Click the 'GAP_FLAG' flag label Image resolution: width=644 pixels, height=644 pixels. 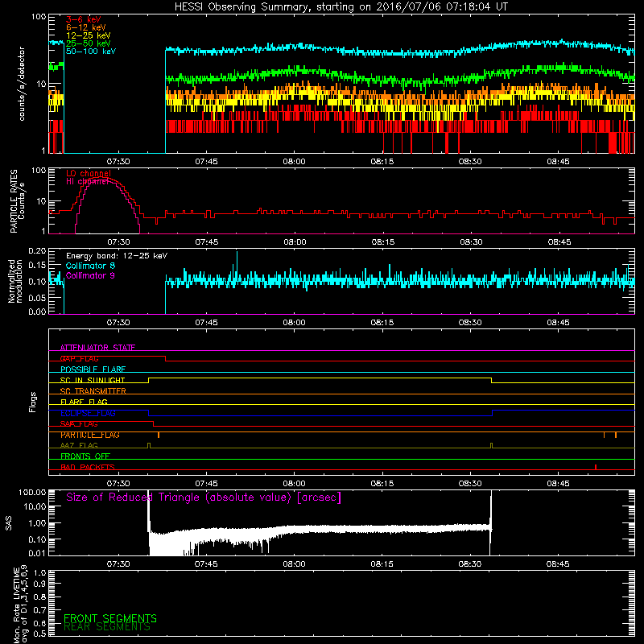(79, 358)
